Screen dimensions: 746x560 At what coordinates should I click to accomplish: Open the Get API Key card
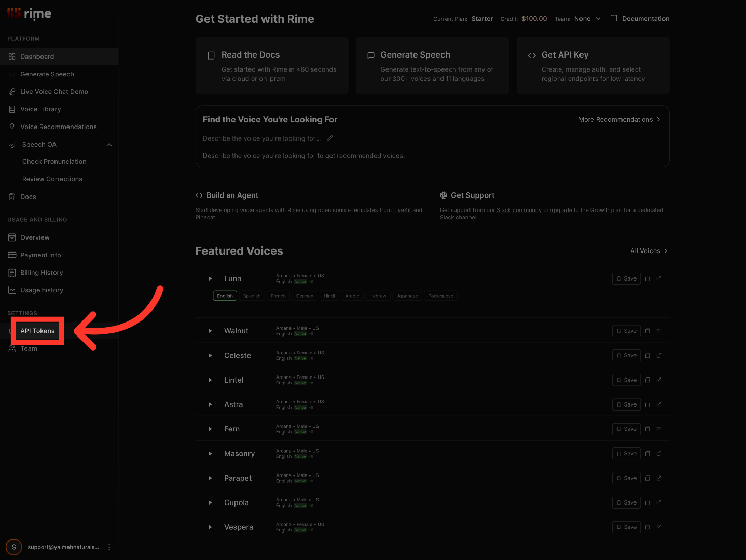click(x=593, y=66)
